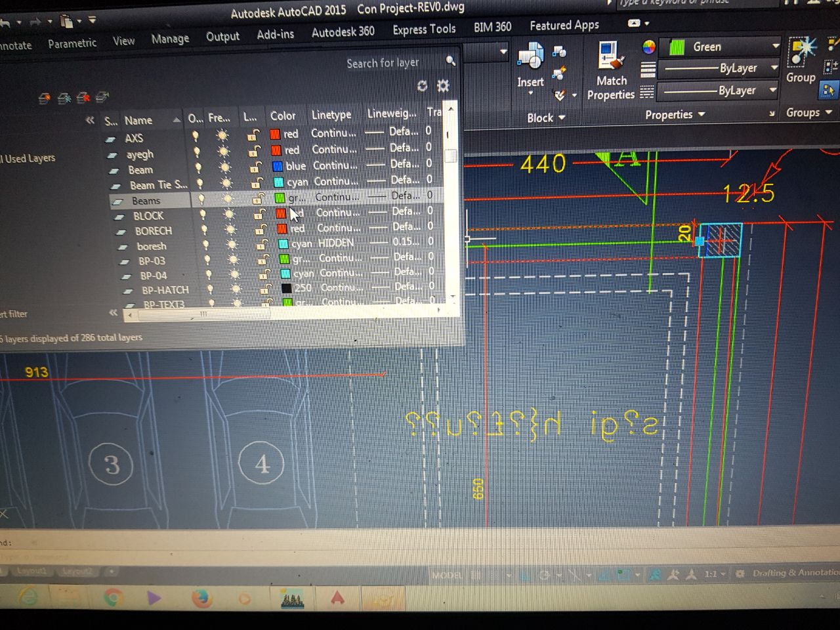
Task: Click the Linetype column header
Action: coord(331,114)
